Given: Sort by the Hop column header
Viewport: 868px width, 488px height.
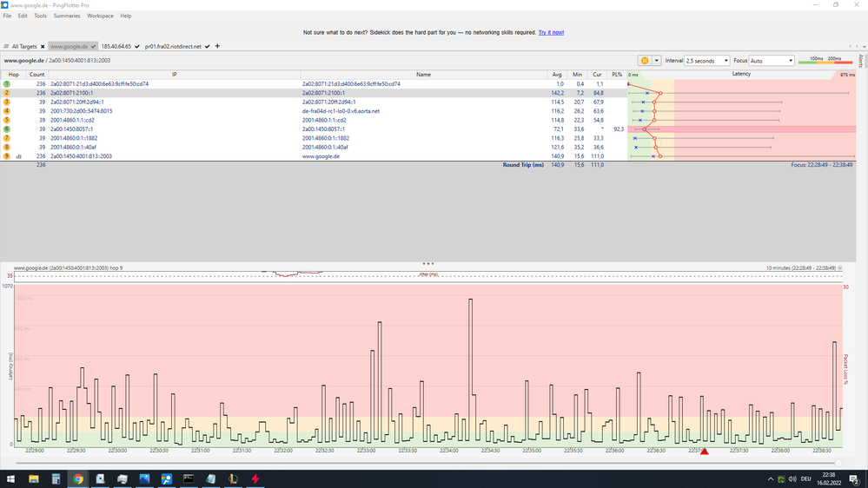Looking at the screenshot, I should 13,75.
